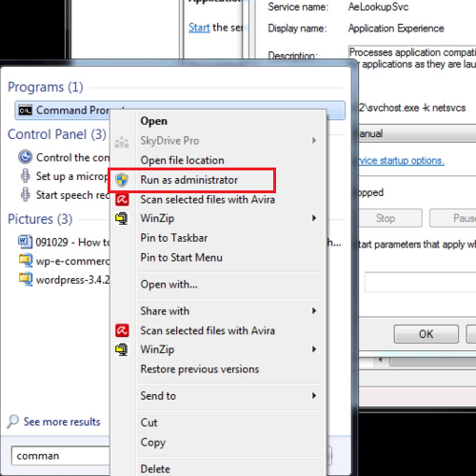This screenshot has width=476, height=476.
Task: Open the startup type dropdown showing Manual
Action: [417, 133]
